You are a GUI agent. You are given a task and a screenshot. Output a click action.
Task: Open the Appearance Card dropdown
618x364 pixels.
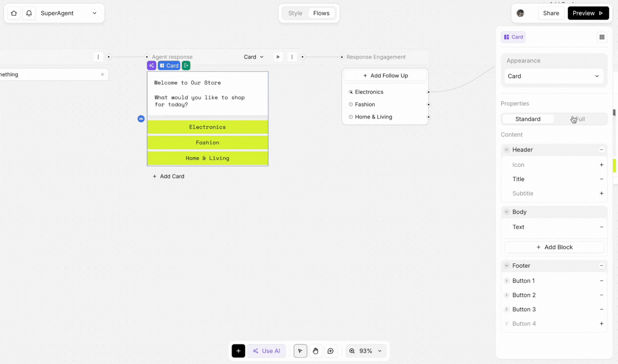click(554, 76)
